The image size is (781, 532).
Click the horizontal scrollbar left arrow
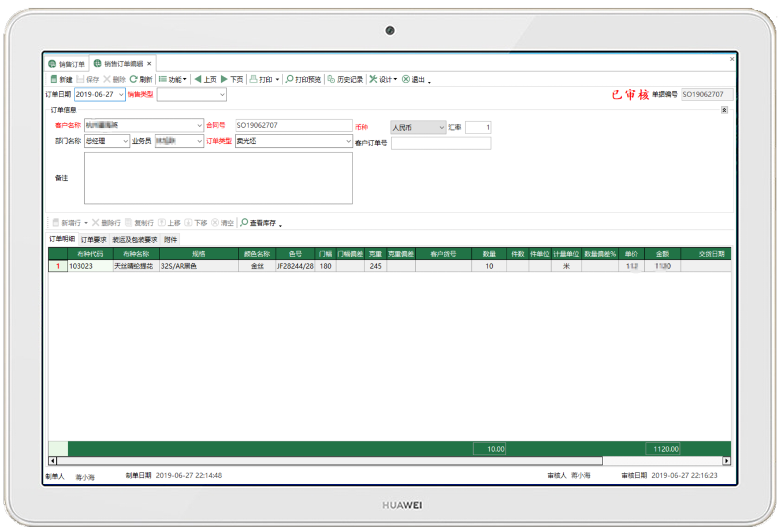coord(53,461)
